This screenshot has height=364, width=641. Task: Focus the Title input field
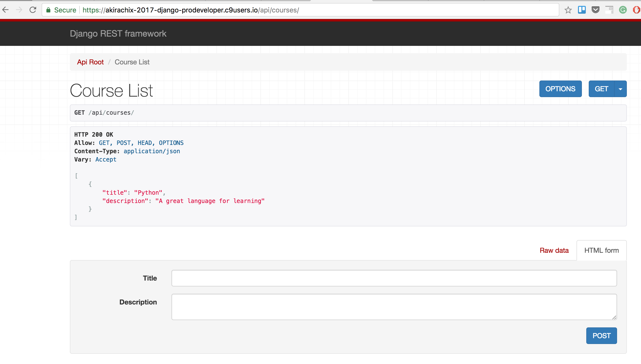[x=394, y=278]
